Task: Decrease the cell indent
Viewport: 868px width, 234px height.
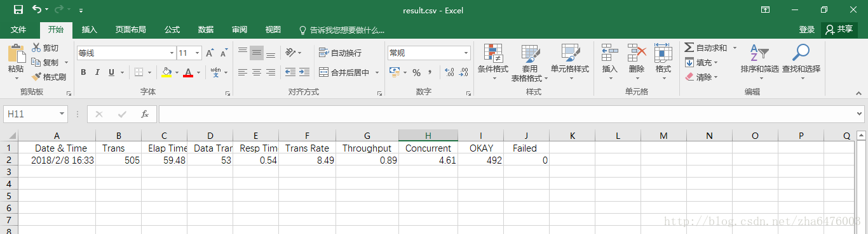Action: click(290, 72)
